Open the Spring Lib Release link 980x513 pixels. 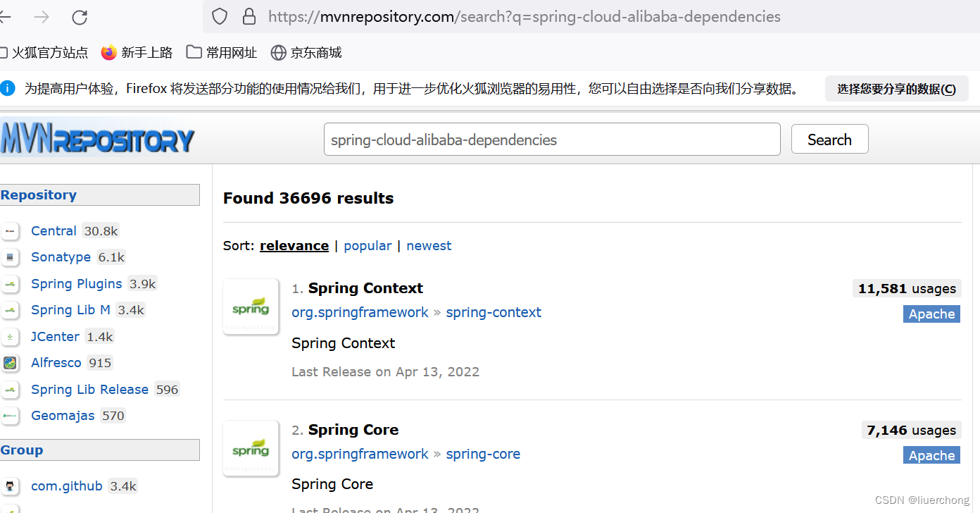pos(89,390)
